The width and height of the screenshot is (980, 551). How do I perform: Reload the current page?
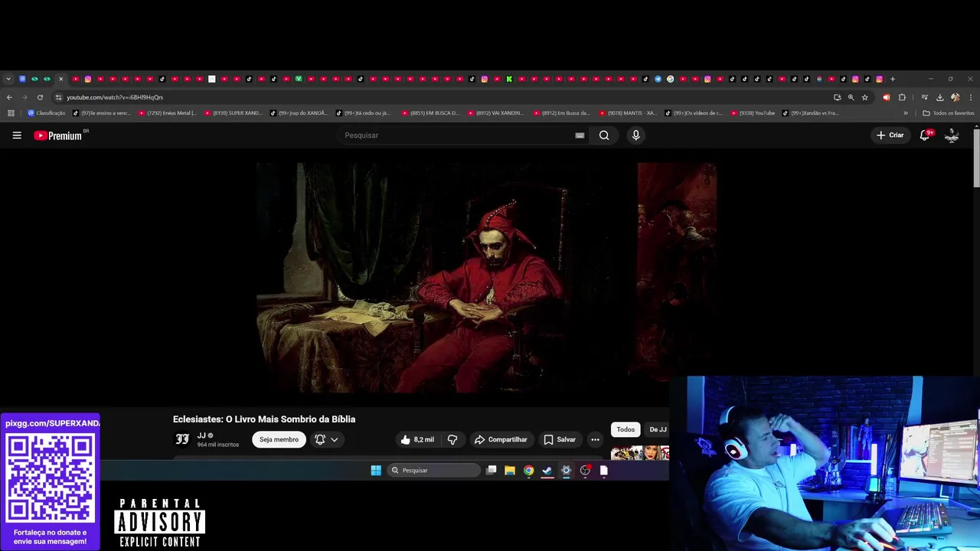point(40,97)
